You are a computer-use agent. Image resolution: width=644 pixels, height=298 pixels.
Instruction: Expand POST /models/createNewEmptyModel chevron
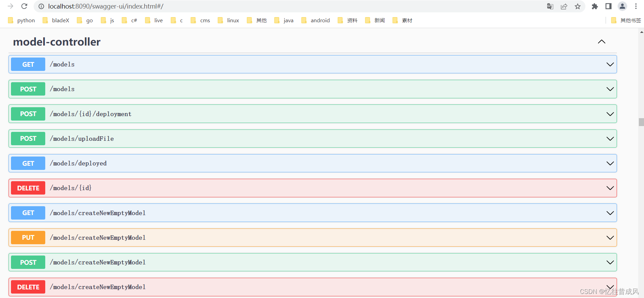610,262
